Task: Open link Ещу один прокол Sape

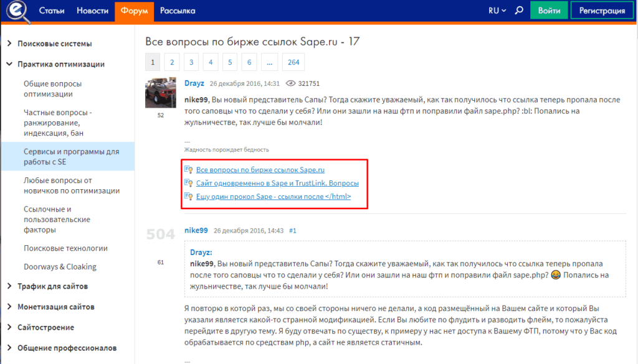Action: pyautogui.click(x=274, y=197)
